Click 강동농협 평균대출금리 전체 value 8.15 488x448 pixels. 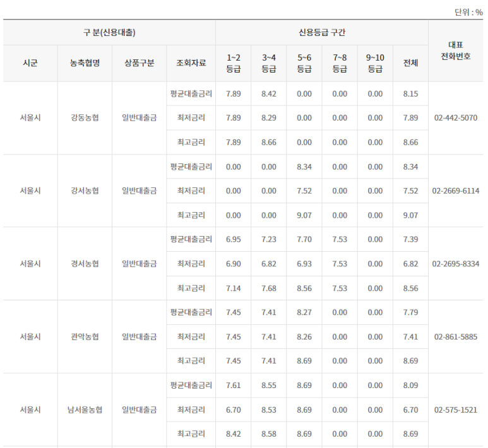(x=411, y=93)
